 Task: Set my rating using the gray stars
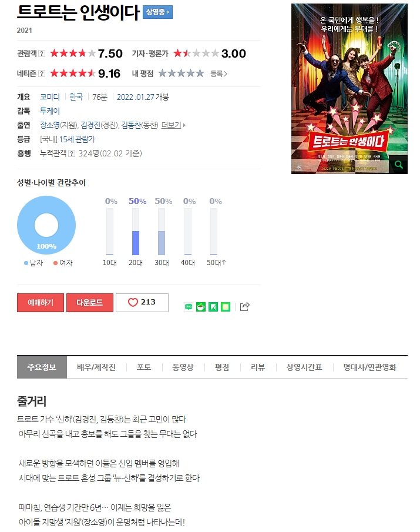(182, 73)
